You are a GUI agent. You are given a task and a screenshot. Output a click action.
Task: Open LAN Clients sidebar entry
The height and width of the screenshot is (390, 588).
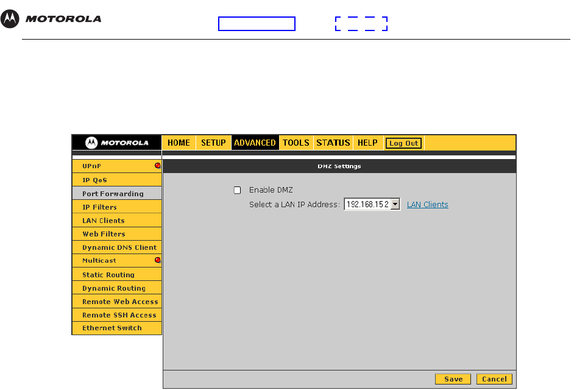tap(116, 221)
